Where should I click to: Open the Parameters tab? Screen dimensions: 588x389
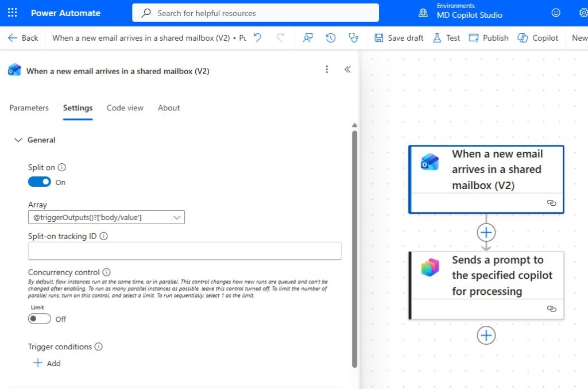coord(29,108)
